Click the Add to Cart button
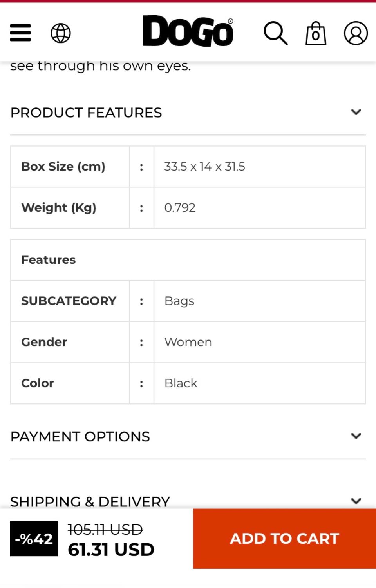The width and height of the screenshot is (376, 588). tap(284, 539)
